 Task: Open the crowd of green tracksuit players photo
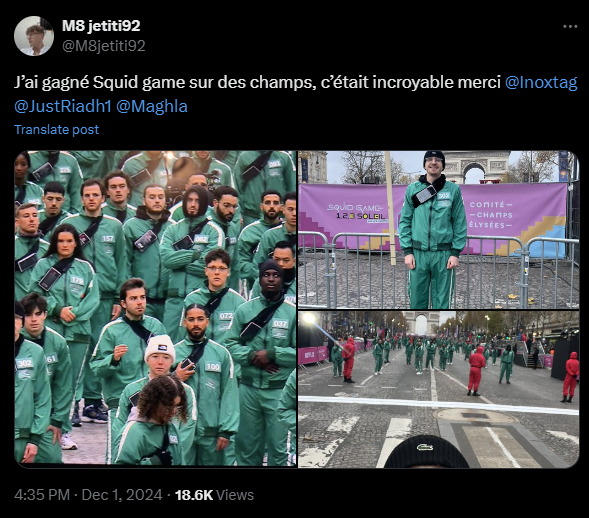pyautogui.click(x=156, y=309)
